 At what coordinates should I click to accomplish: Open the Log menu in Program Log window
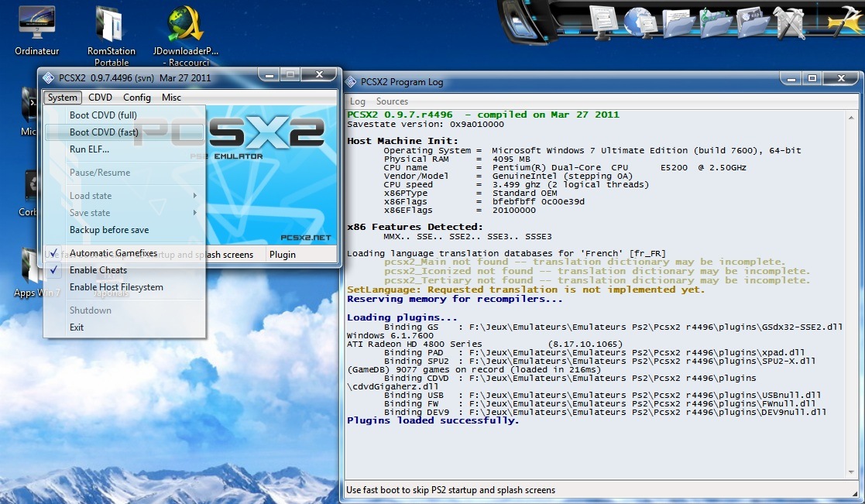(x=358, y=101)
